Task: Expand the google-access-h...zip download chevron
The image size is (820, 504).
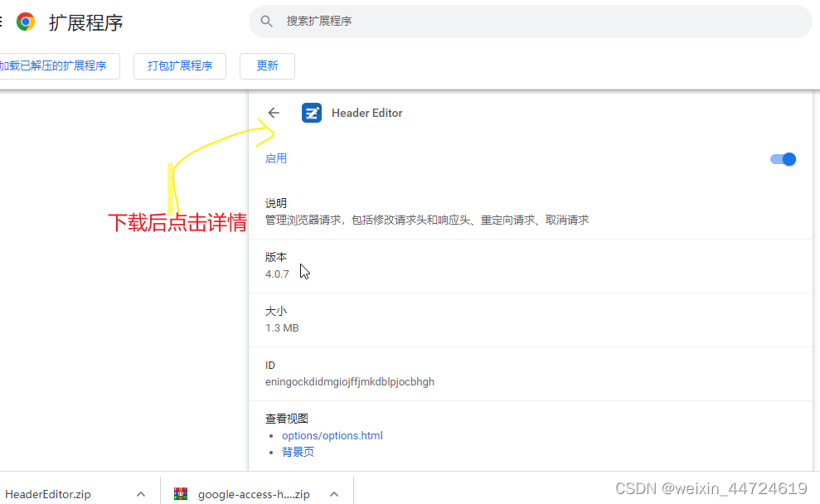Action: click(x=334, y=493)
